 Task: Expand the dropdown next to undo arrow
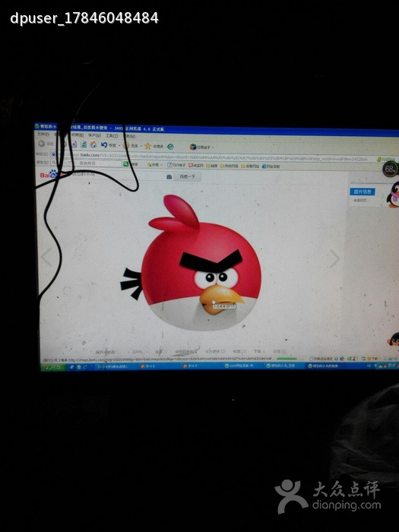(x=119, y=146)
